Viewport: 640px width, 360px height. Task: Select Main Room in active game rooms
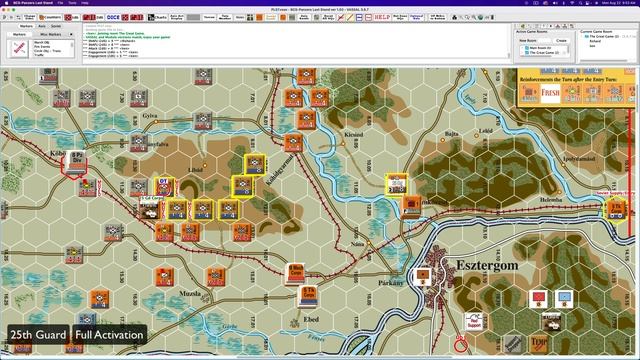[540, 48]
